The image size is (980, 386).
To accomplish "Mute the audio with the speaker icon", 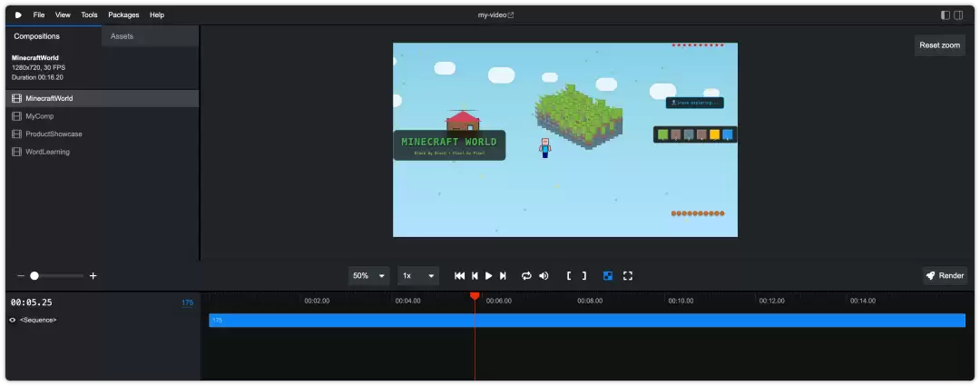I will pos(544,276).
